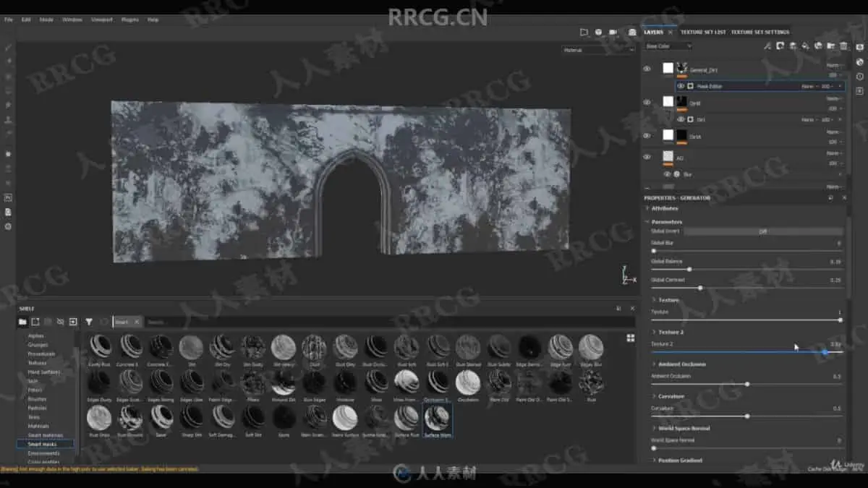The width and height of the screenshot is (868, 488).
Task: Switch to the Texture Set List tab
Action: 703,32
